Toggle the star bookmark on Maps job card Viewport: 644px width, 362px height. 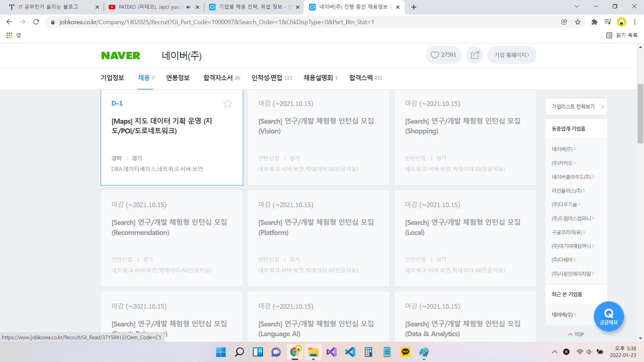click(228, 104)
